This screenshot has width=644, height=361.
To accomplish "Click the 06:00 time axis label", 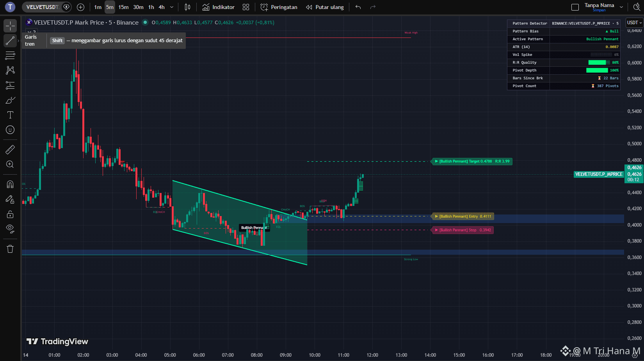I will tap(199, 355).
